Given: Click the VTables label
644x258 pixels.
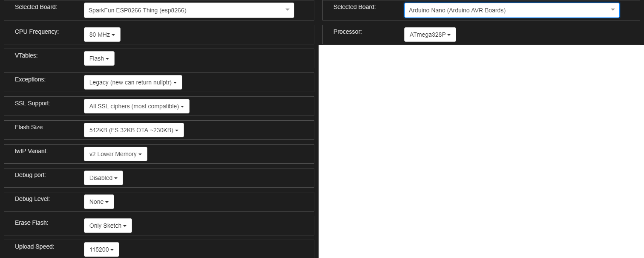Looking at the screenshot, I should tap(26, 55).
